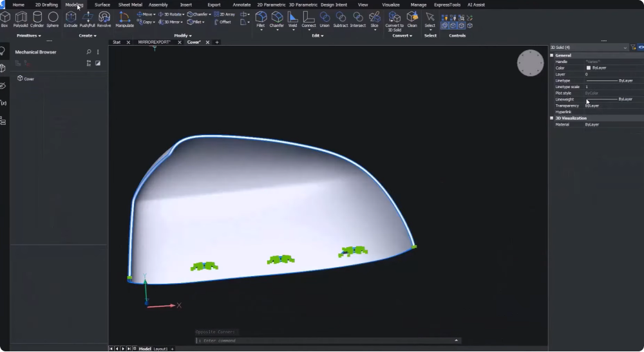The width and height of the screenshot is (644, 352).
Task: Toggle the properties panel eye icon
Action: [641, 47]
